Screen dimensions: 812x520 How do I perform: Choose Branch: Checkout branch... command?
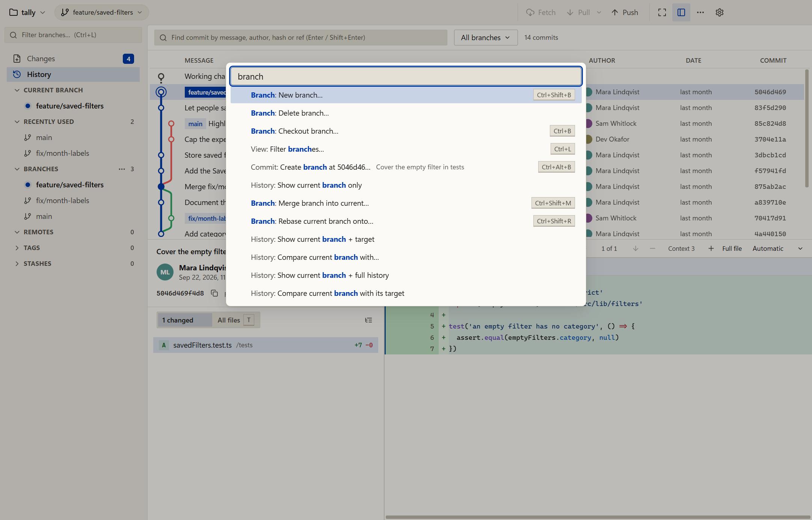tap(406, 131)
